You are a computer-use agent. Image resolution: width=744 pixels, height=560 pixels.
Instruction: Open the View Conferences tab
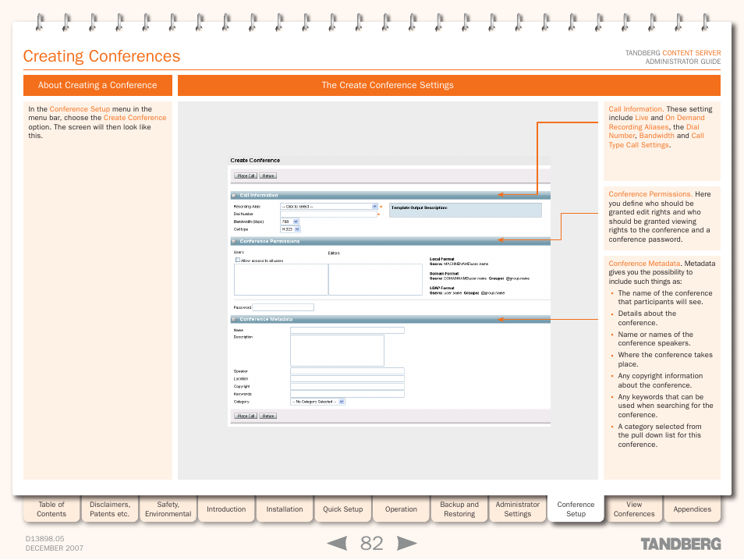click(x=634, y=509)
